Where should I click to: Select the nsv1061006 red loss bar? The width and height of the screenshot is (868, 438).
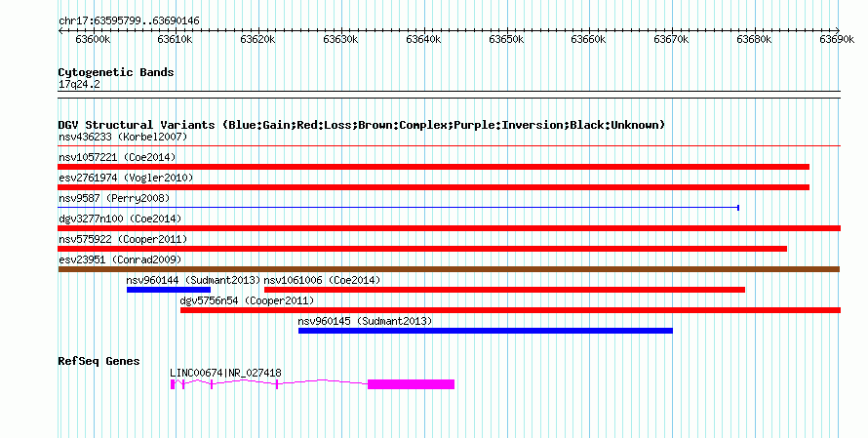(x=505, y=290)
